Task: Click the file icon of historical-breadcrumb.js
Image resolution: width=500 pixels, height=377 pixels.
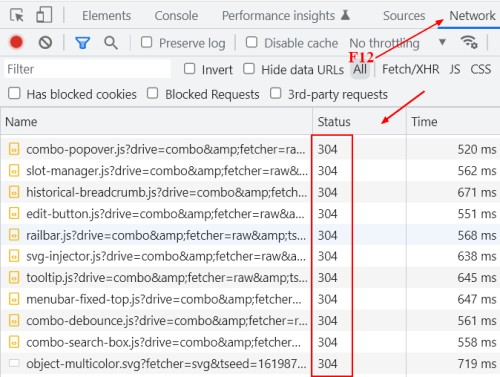Action: click(14, 192)
